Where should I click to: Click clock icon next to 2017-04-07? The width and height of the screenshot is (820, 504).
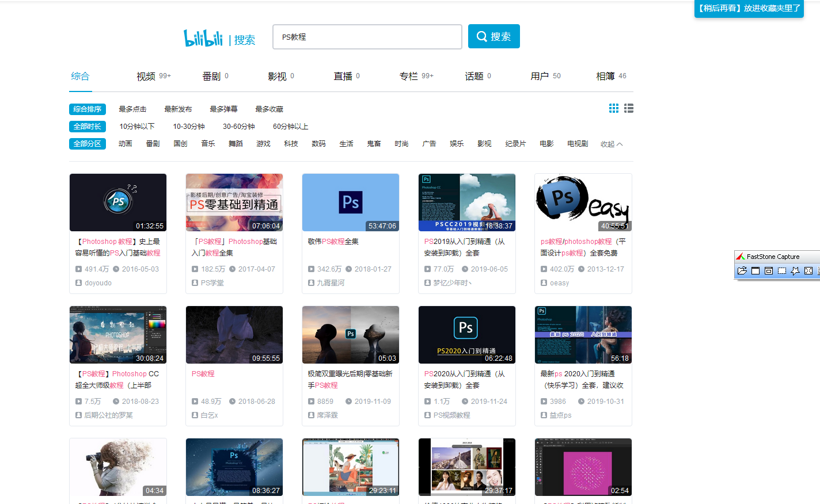(233, 269)
